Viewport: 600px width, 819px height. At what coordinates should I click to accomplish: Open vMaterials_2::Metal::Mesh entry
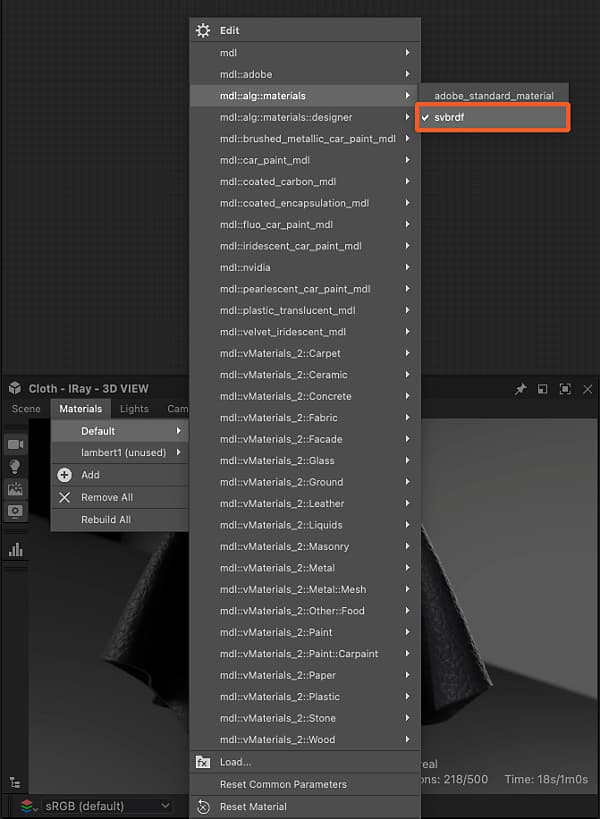click(305, 589)
